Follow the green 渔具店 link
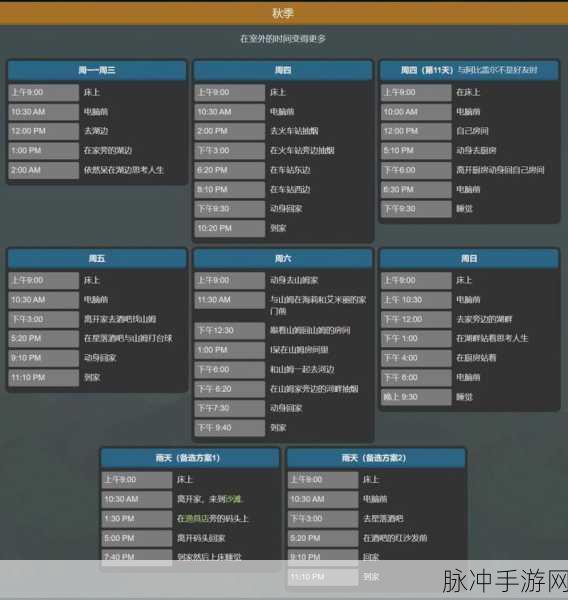 197,519
